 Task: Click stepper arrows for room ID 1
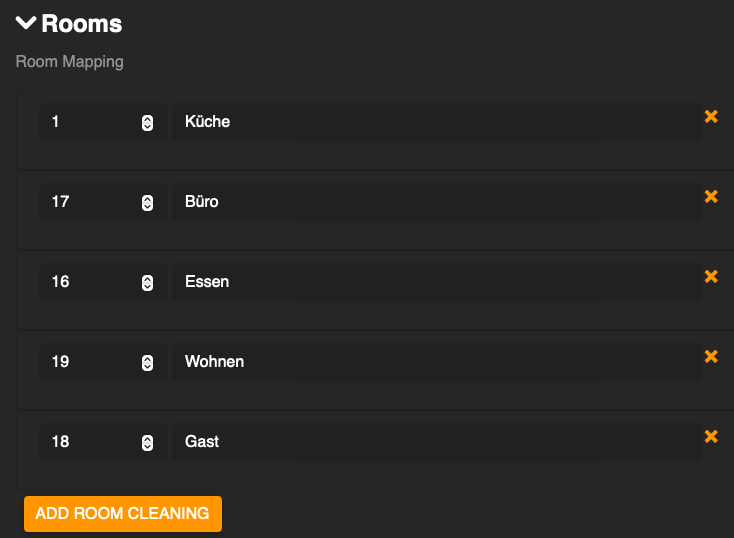click(x=147, y=122)
